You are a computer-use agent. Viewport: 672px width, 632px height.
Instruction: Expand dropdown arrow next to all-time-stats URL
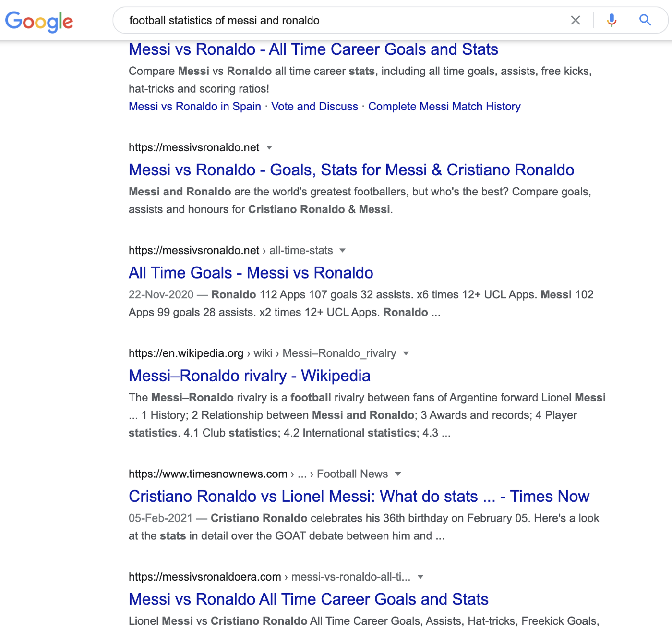click(342, 250)
